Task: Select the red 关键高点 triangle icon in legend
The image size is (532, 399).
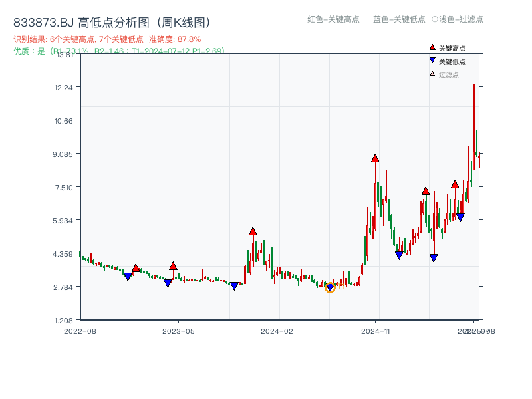Action: 432,47
